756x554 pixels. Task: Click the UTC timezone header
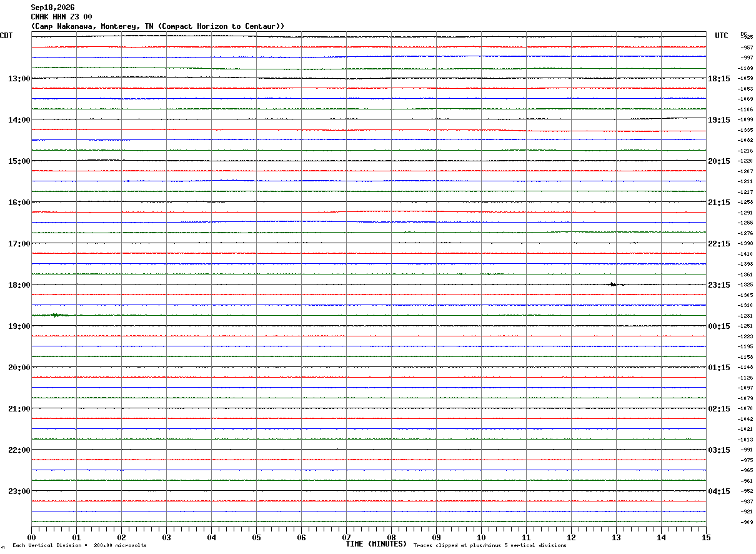pos(722,36)
